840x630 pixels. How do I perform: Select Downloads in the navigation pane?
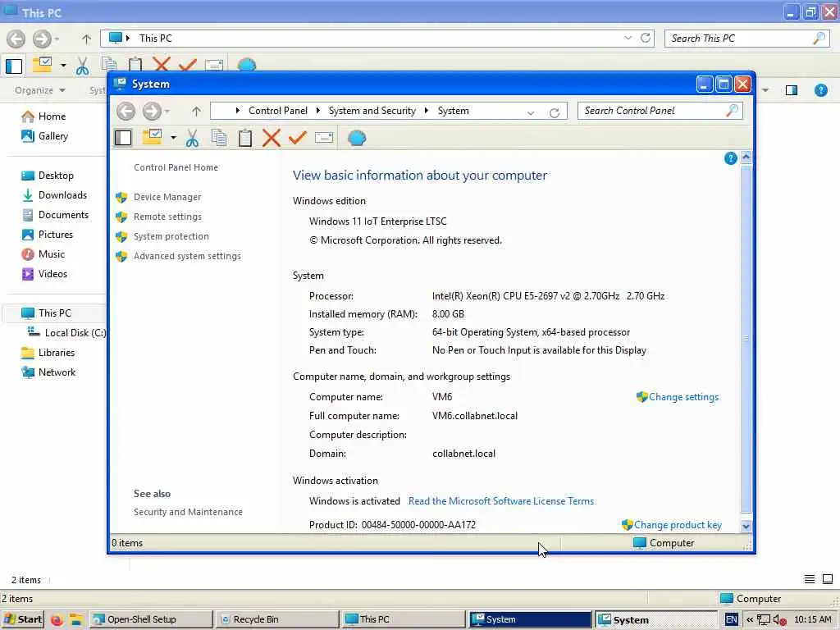62,195
